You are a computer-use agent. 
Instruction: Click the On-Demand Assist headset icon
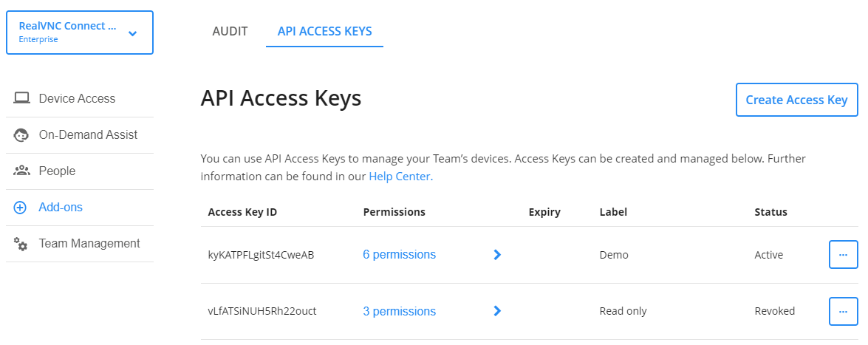point(21,135)
